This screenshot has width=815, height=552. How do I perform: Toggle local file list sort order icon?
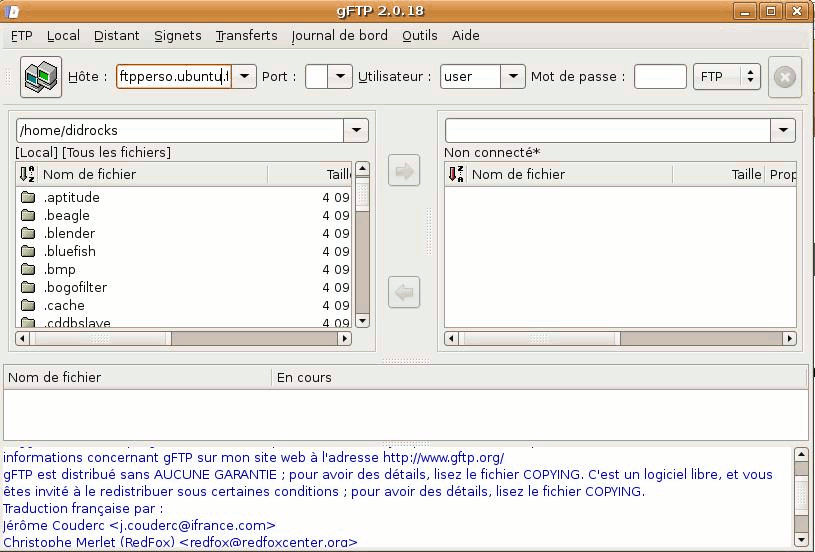[27, 174]
